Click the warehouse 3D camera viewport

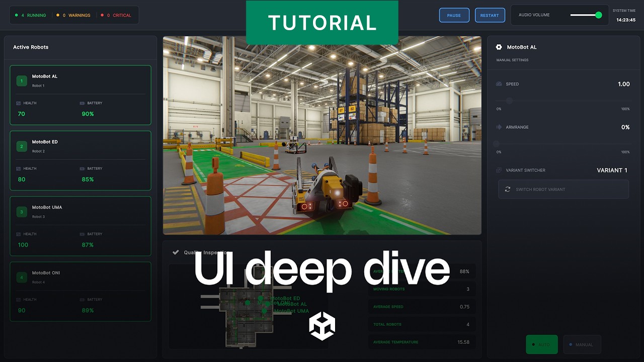tap(322, 135)
